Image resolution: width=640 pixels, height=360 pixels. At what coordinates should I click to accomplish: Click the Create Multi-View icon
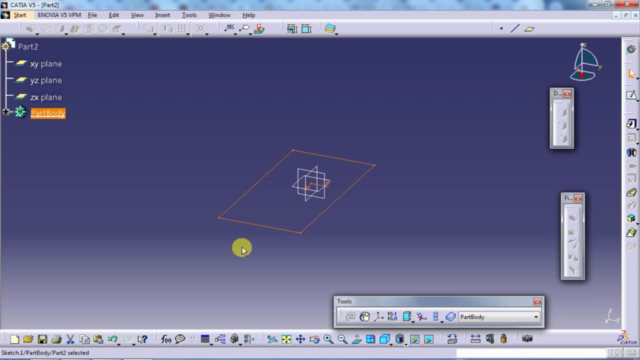pos(370,339)
